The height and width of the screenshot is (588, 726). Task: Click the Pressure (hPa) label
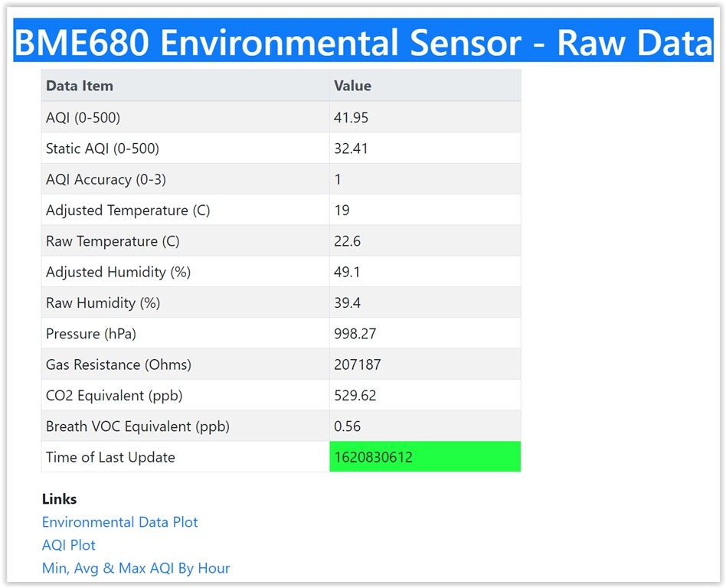tap(90, 334)
